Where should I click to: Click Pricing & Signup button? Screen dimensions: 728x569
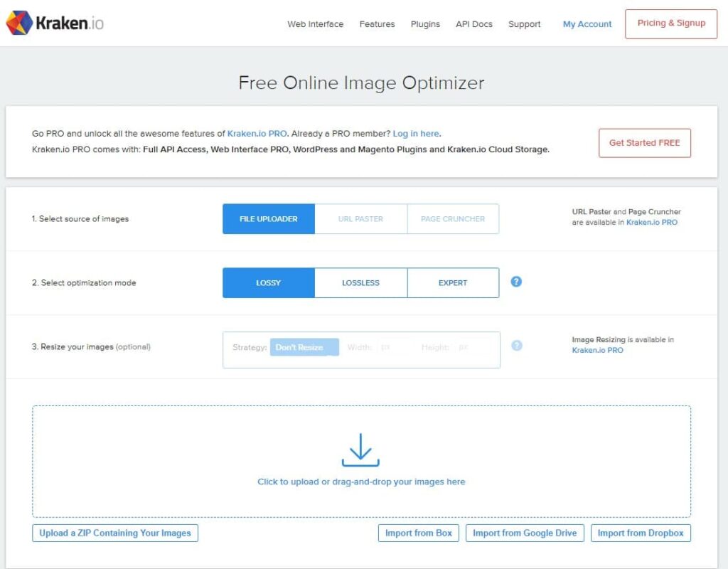[671, 23]
